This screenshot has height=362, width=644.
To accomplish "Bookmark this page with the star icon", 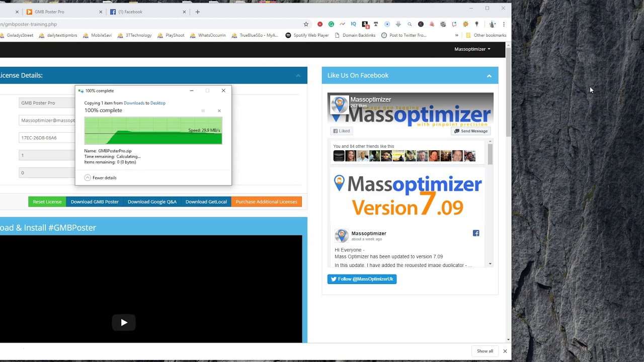I will tap(306, 24).
